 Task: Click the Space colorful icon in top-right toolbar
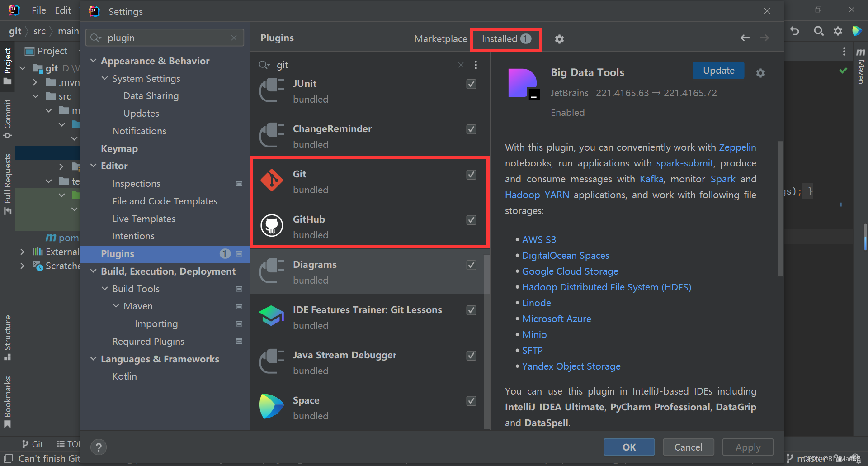coord(857,31)
